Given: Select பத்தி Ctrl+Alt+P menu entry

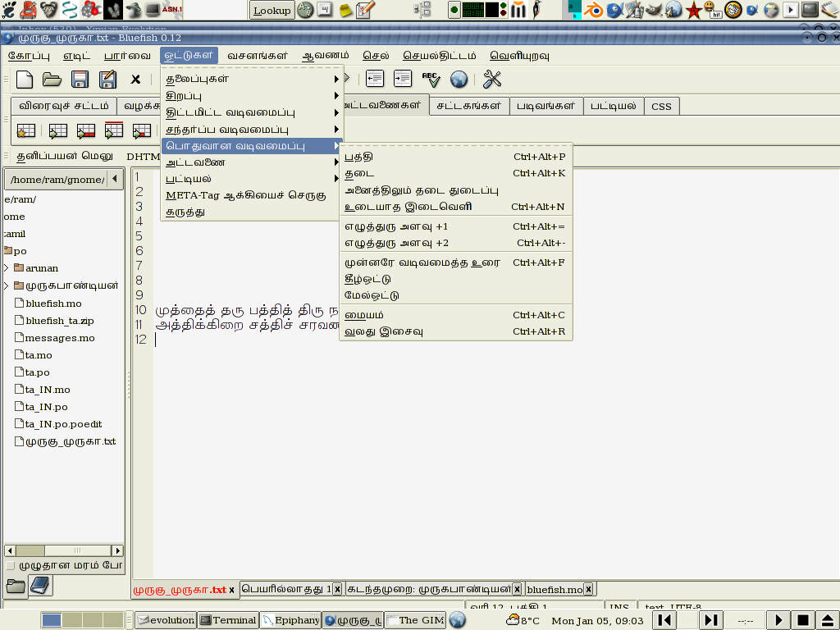Looking at the screenshot, I should pyautogui.click(x=456, y=157).
